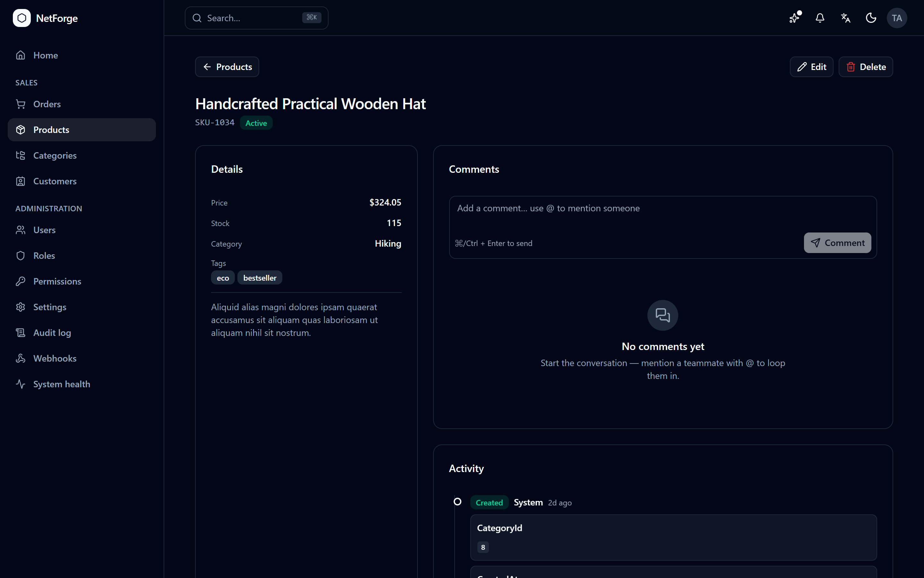Click the Home house icon
924x578 pixels.
pyautogui.click(x=21, y=56)
